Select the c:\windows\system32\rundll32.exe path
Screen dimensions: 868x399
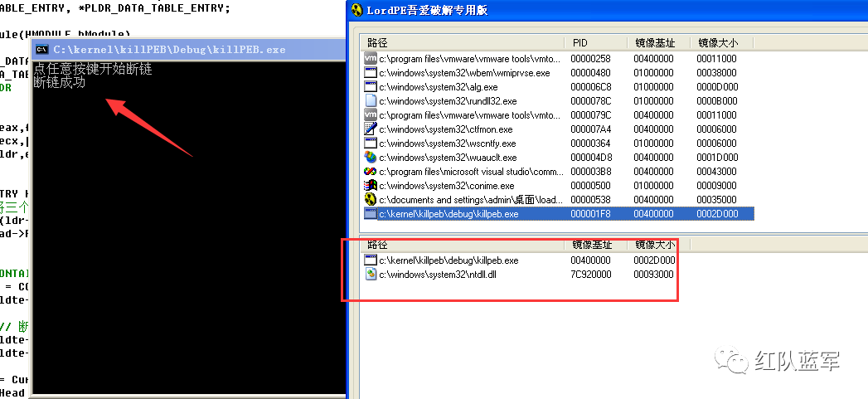click(x=448, y=101)
